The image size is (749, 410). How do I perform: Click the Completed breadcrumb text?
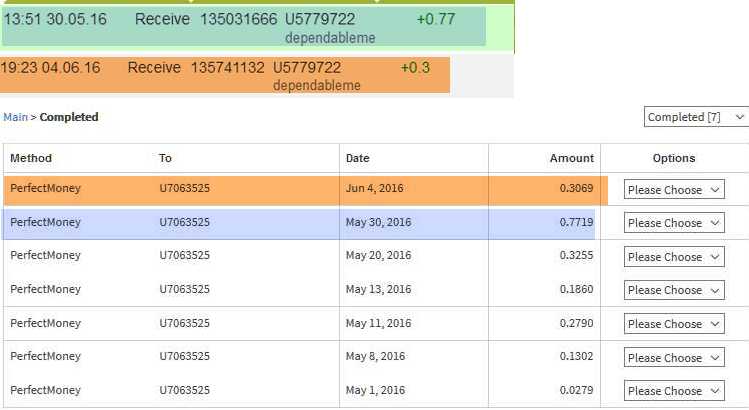pos(69,117)
